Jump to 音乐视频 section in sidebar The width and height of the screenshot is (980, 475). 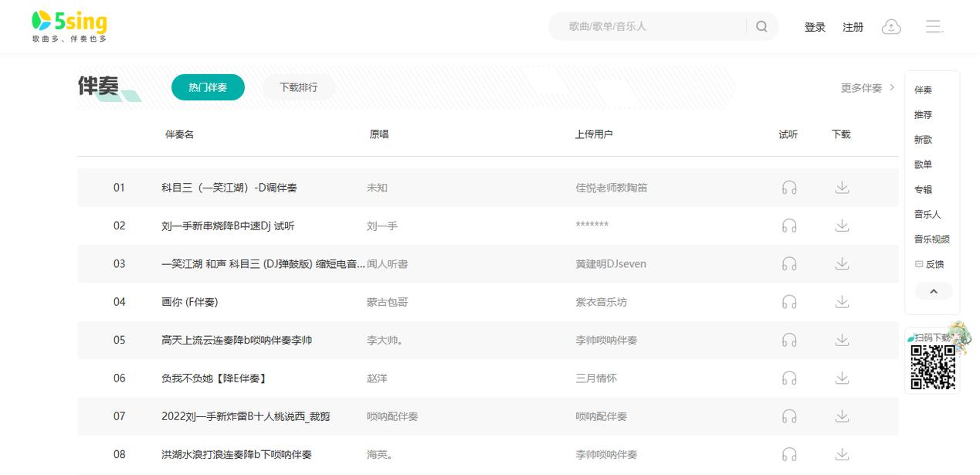click(x=932, y=239)
